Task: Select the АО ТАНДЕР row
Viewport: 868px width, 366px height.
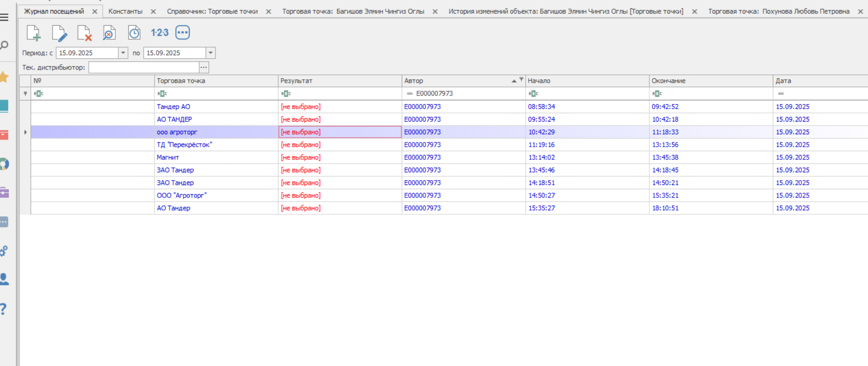Action: point(449,119)
